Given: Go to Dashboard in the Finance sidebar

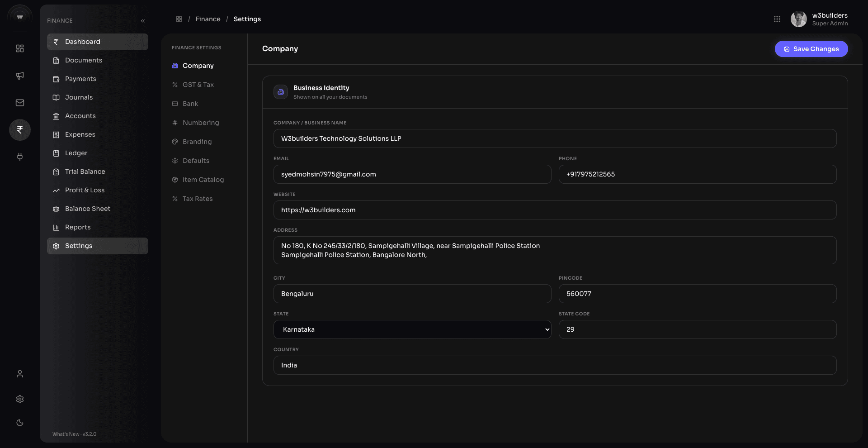Looking at the screenshot, I should 98,42.
